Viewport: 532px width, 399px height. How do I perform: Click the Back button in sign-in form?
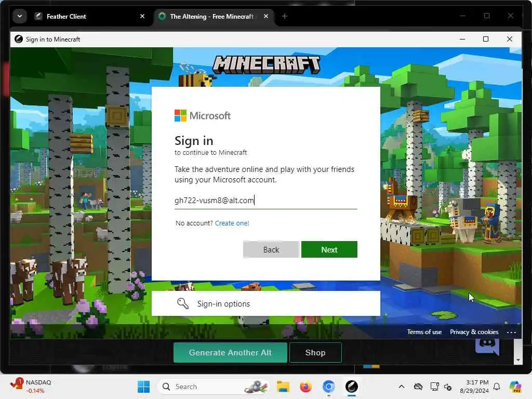click(271, 249)
